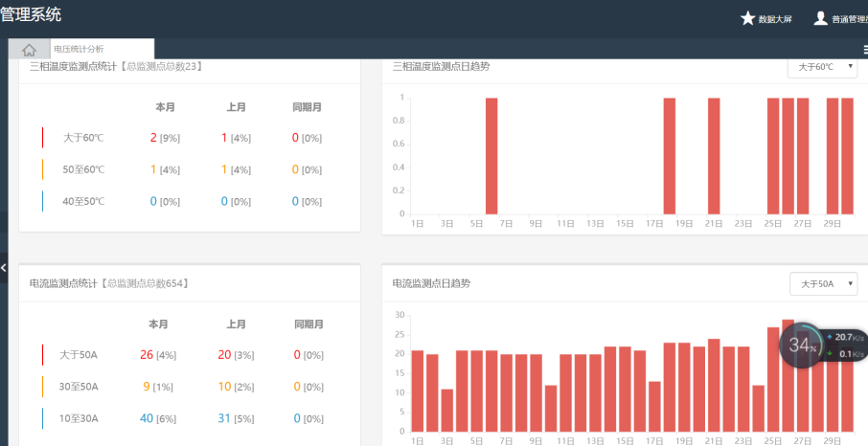
Task: Click the 普通管理员 user avatar icon
Action: (x=820, y=18)
